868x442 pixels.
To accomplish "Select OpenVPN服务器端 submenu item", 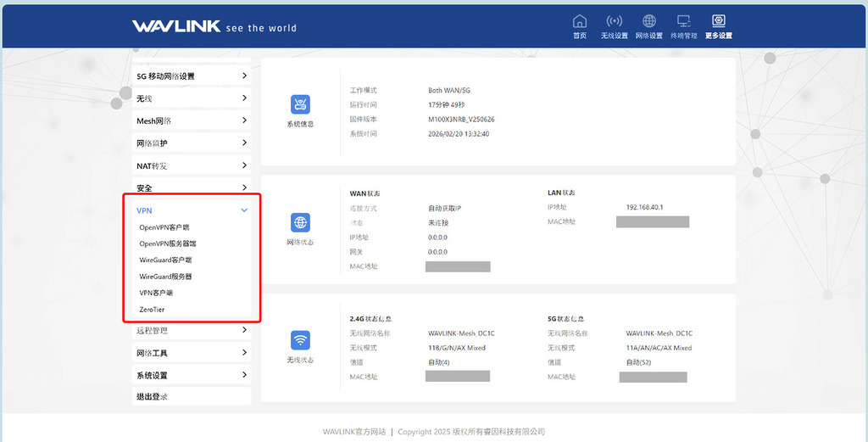I will coord(168,243).
